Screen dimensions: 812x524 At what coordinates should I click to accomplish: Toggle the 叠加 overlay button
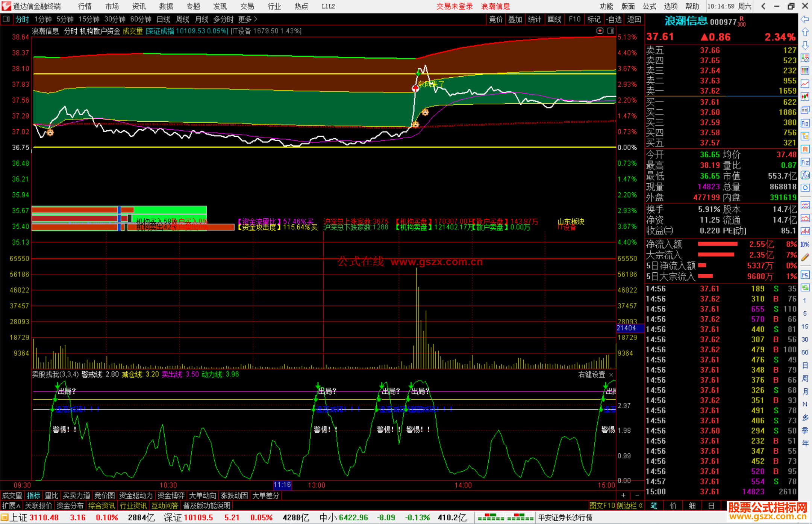pos(515,19)
